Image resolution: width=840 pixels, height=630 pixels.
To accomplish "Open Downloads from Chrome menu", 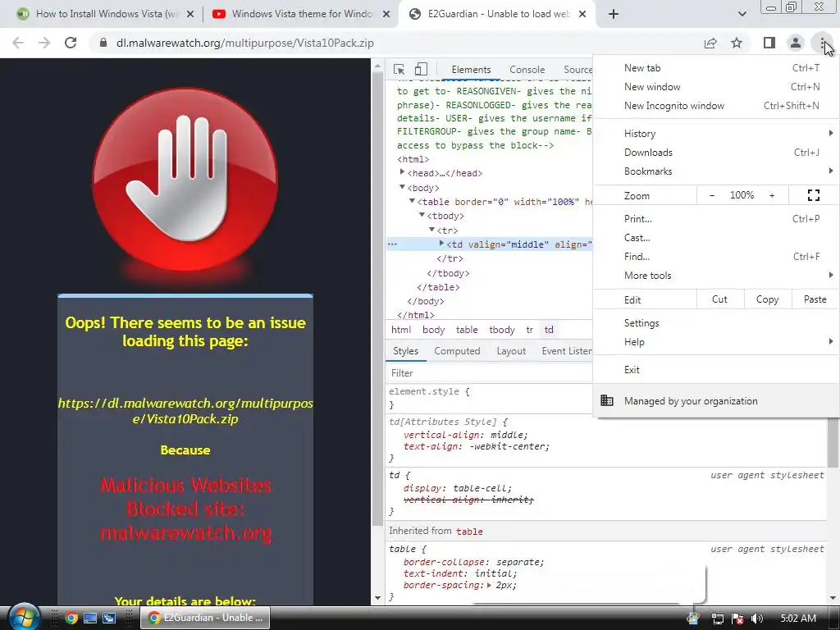I will coord(716,153).
